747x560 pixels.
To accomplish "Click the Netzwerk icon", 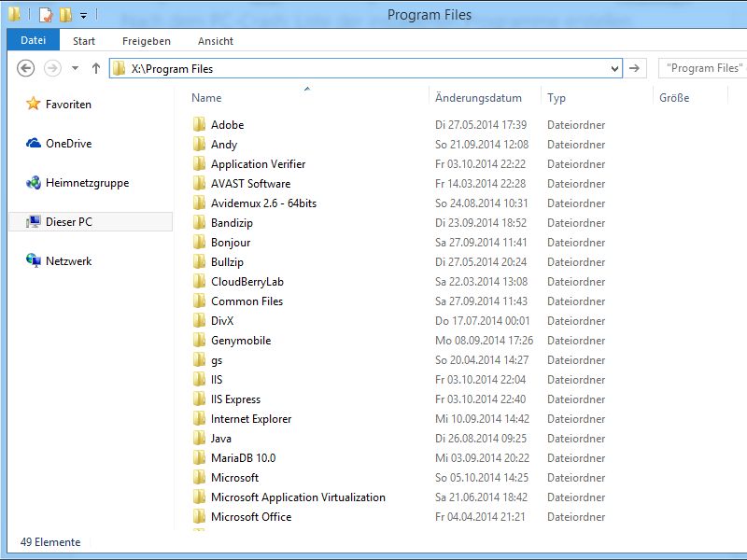I will 34,260.
